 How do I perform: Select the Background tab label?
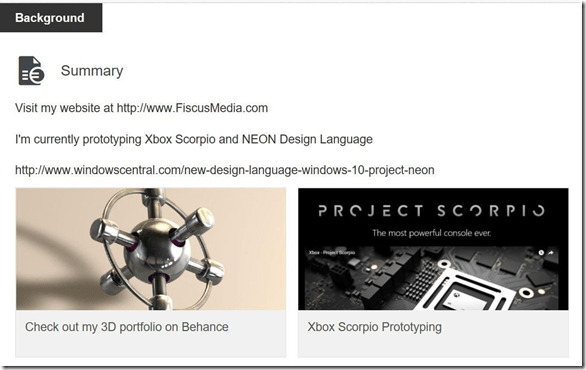pyautogui.click(x=50, y=18)
